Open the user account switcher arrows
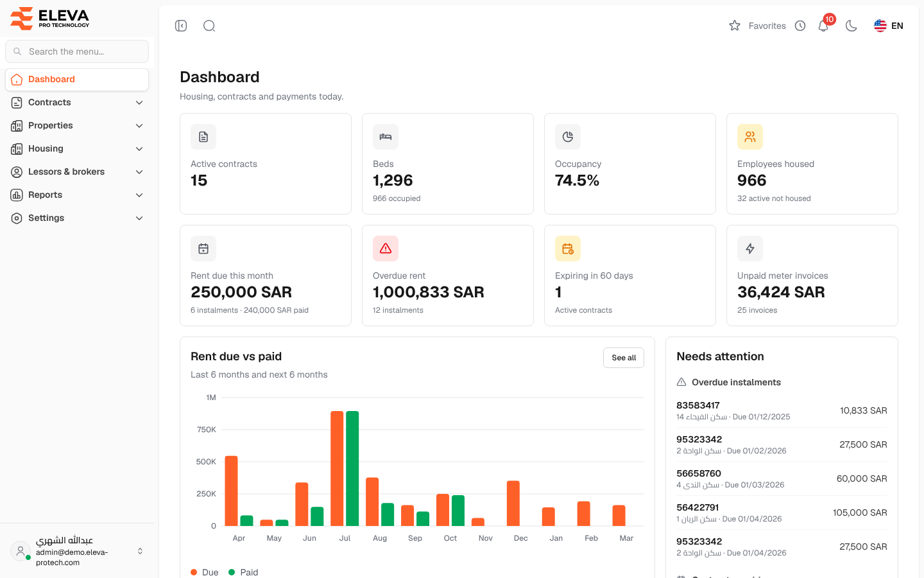924x578 pixels. [140, 551]
